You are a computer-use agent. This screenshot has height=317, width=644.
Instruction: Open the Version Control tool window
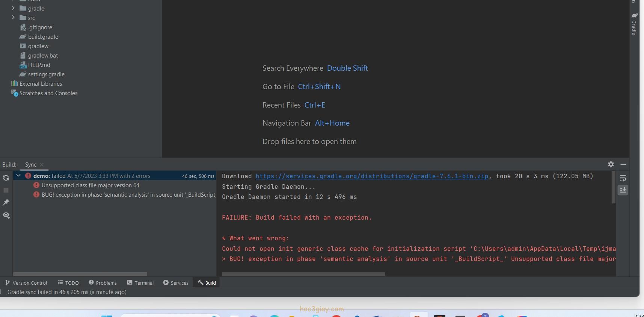point(26,283)
